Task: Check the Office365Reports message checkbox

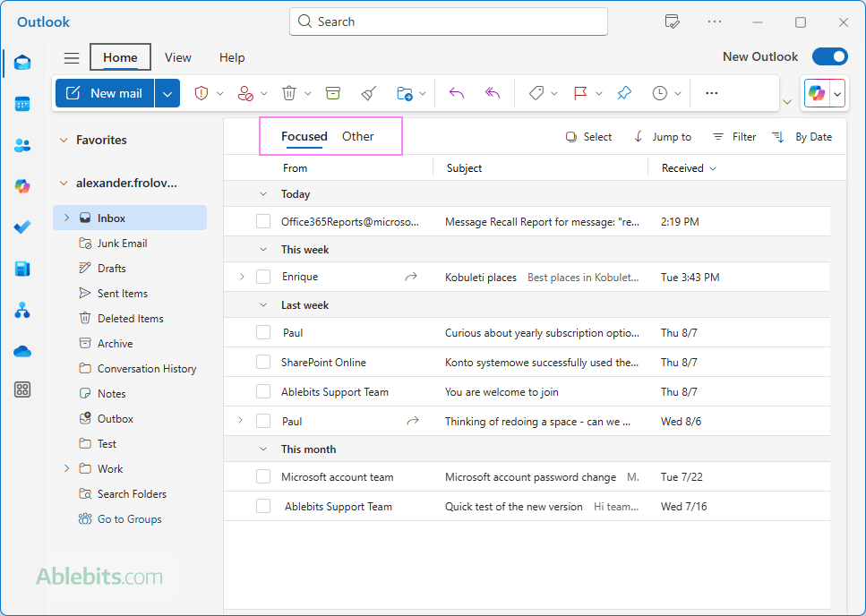Action: click(263, 221)
